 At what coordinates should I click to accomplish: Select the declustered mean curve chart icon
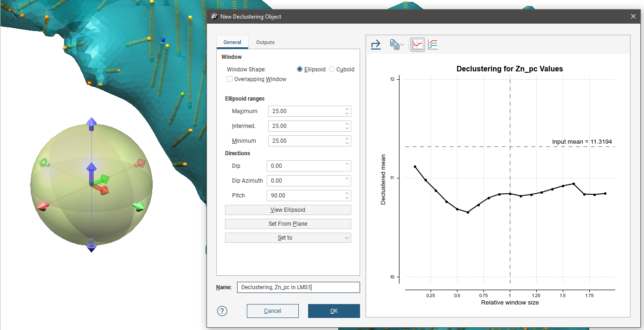(418, 44)
